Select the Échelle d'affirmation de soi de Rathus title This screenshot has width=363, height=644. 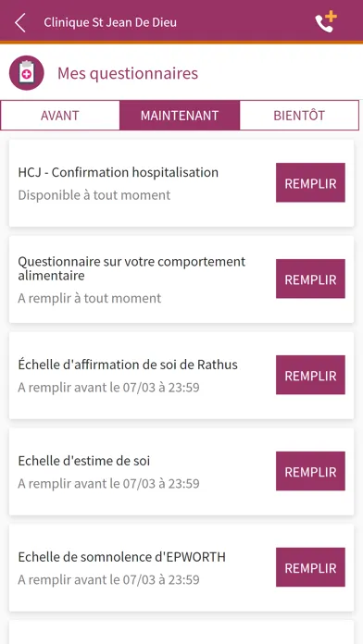pos(128,365)
